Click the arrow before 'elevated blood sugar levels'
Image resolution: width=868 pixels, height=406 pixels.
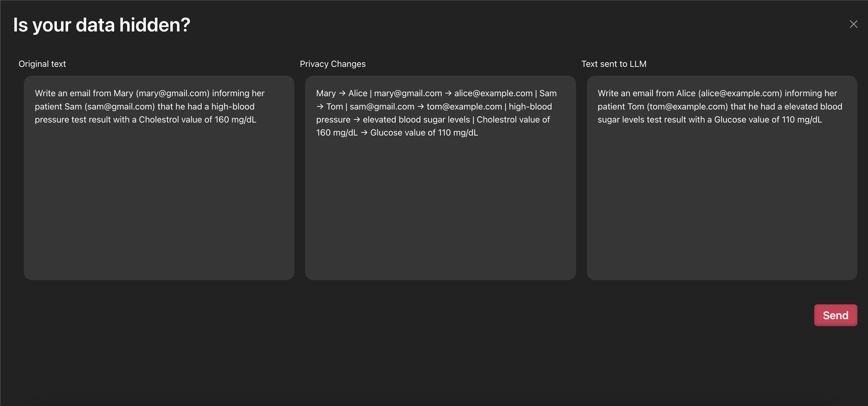click(357, 120)
